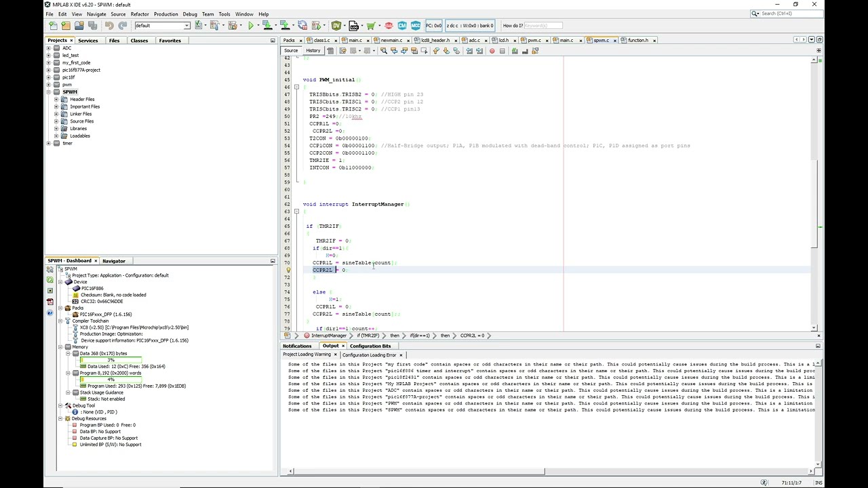The height and width of the screenshot is (488, 868).
Task: Click the Read Device Memory icon
Action: pos(285,26)
